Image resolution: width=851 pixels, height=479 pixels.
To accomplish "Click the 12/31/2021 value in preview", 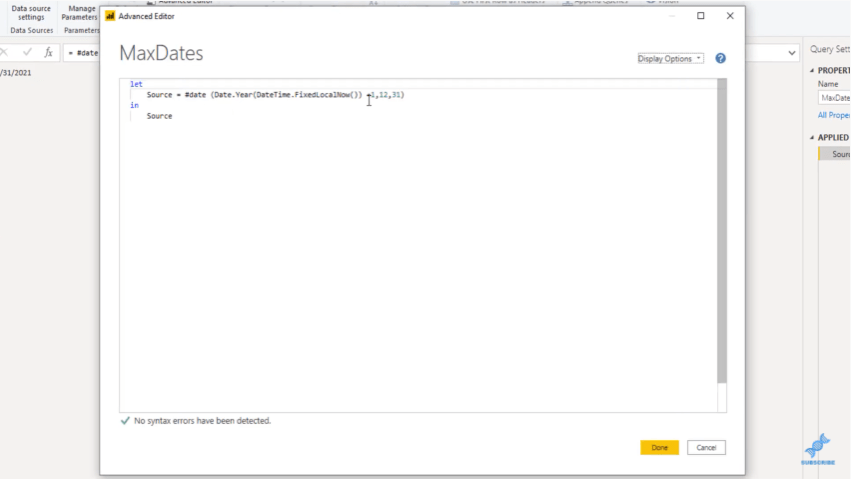I will (x=16, y=73).
